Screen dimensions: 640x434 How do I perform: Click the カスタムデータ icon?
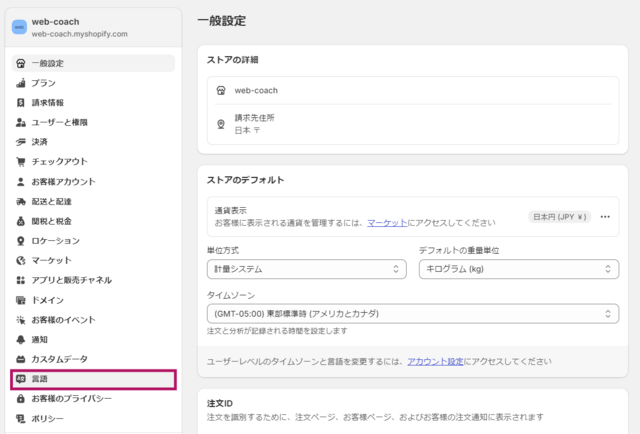pyautogui.click(x=20, y=359)
